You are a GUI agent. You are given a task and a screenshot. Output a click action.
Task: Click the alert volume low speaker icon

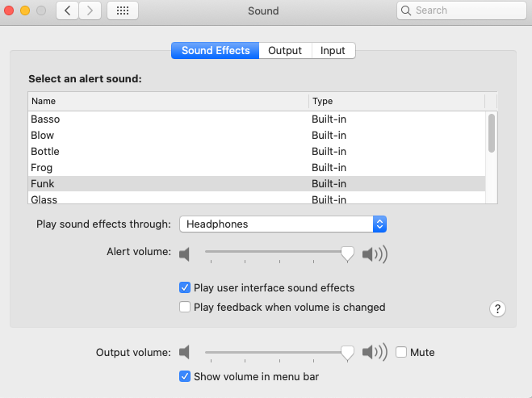pos(185,255)
